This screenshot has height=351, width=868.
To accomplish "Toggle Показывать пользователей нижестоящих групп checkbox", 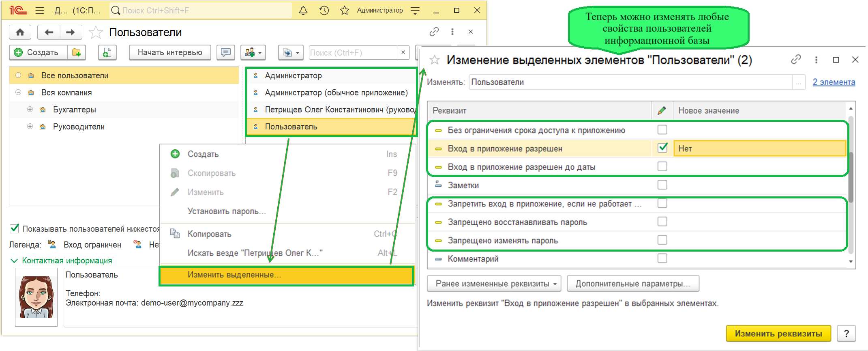I will pyautogui.click(x=15, y=228).
